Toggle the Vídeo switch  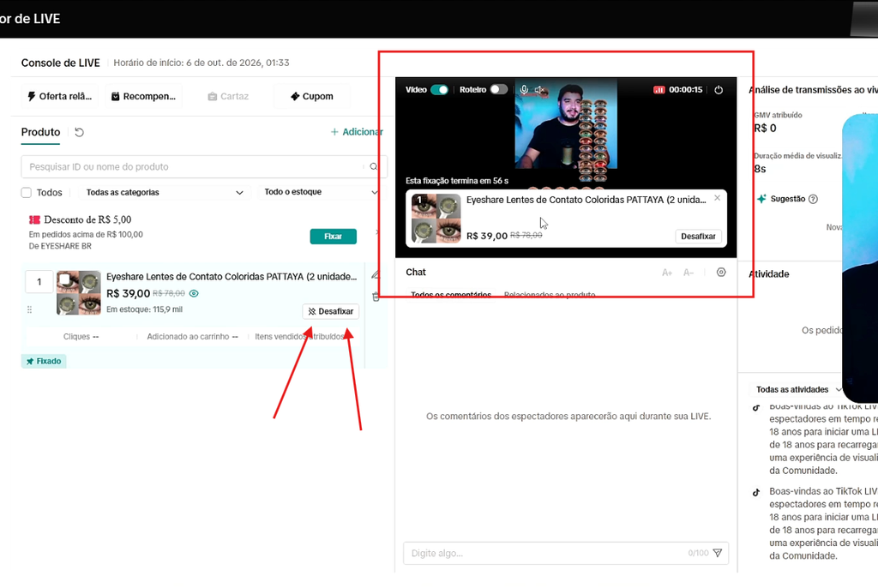pyautogui.click(x=440, y=90)
